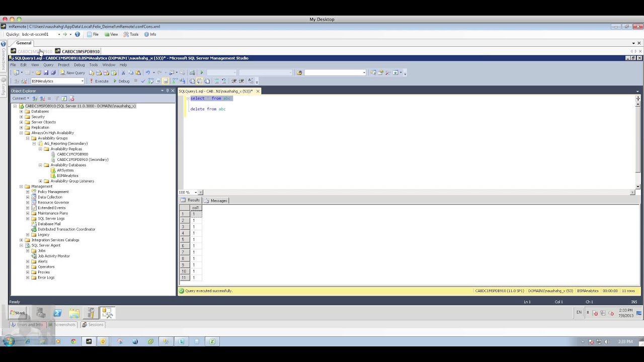644x362 pixels.
Task: Execute the current SQL query
Action: click(99, 81)
